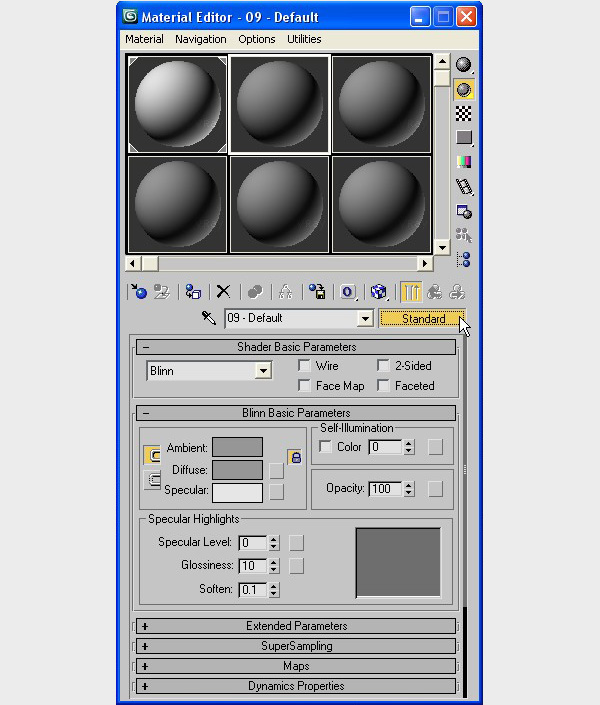600x705 pixels.
Task: Click the Diffuse color swatch
Action: (x=237, y=469)
